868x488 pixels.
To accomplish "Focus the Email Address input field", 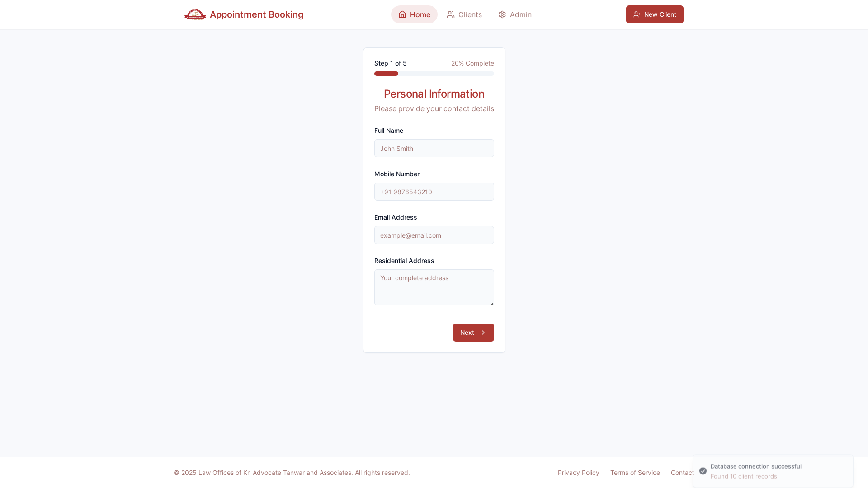I will tap(434, 235).
